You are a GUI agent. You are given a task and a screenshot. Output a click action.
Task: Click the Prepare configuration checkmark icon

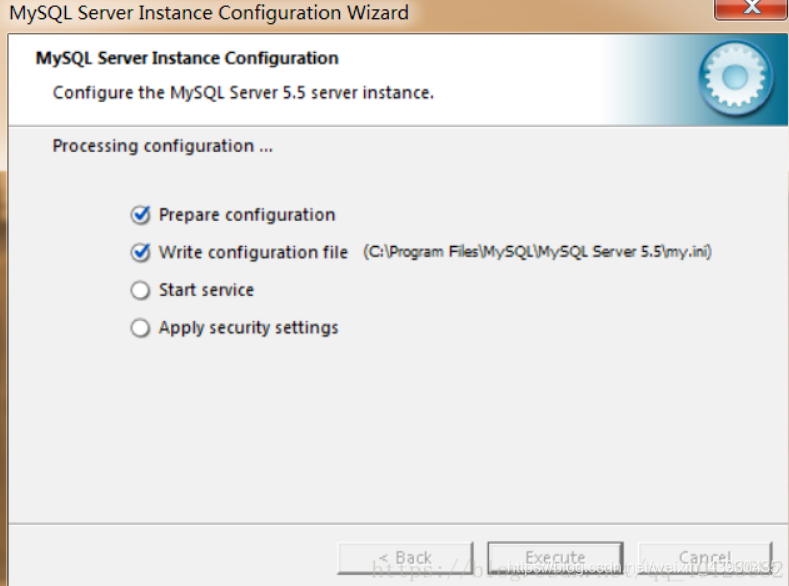(x=140, y=215)
